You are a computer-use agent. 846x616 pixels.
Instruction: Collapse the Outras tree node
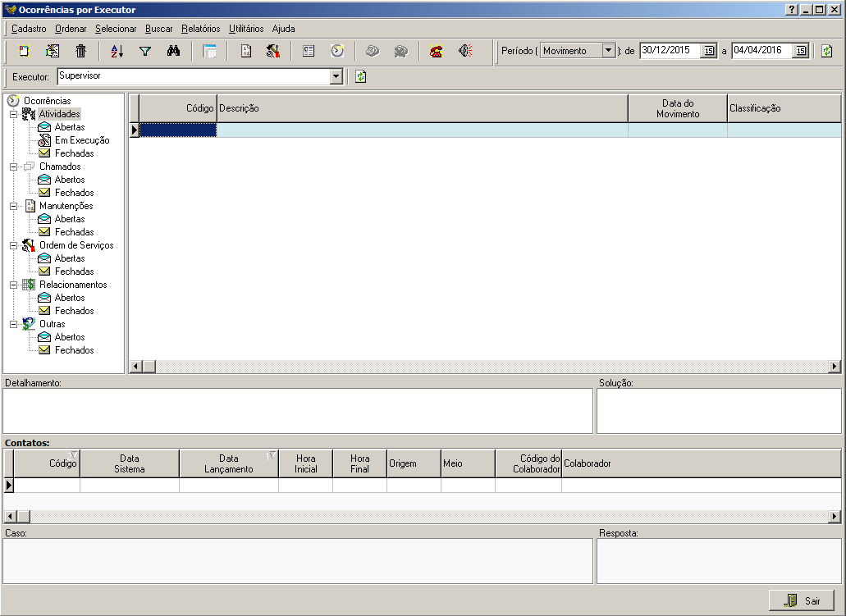click(x=13, y=324)
